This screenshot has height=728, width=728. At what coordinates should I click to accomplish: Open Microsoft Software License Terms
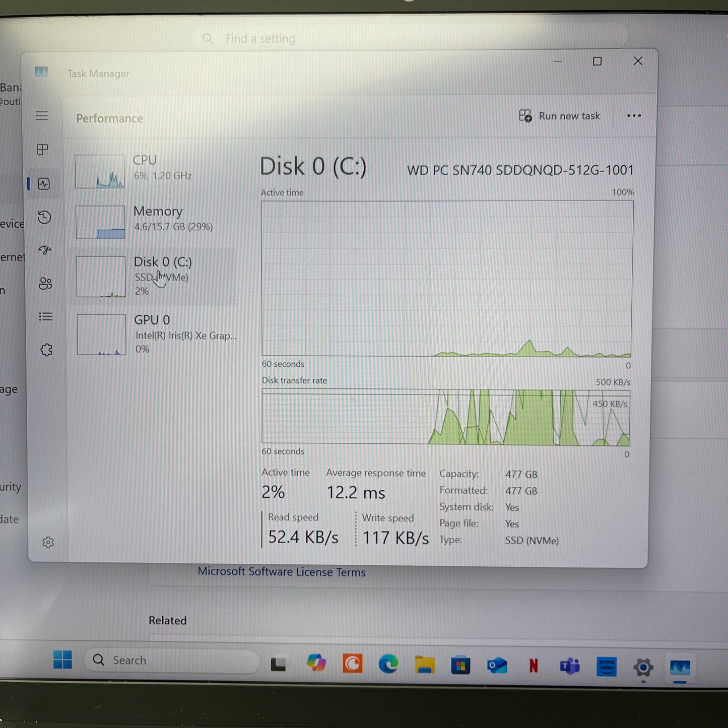282,572
